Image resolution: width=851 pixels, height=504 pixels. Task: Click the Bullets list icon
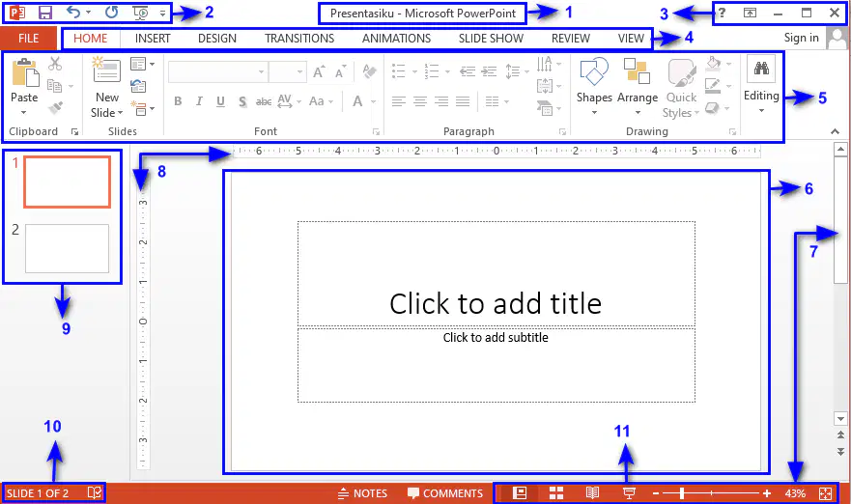pyautogui.click(x=399, y=71)
